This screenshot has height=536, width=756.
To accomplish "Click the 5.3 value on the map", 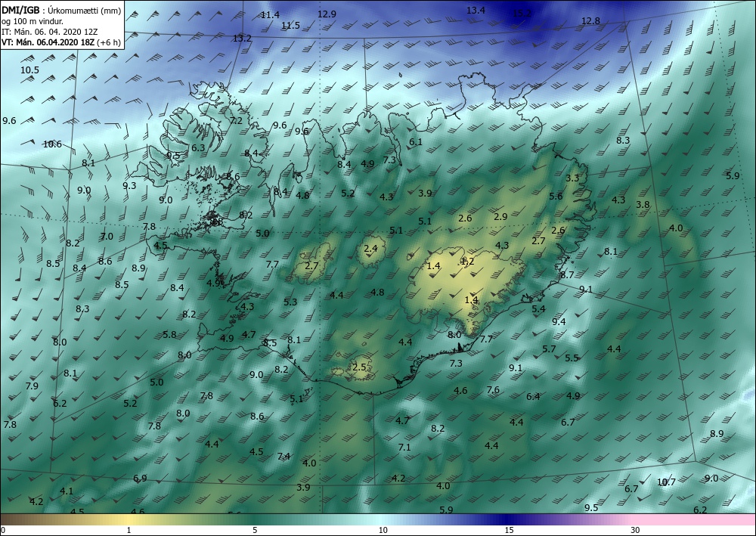I will [290, 302].
